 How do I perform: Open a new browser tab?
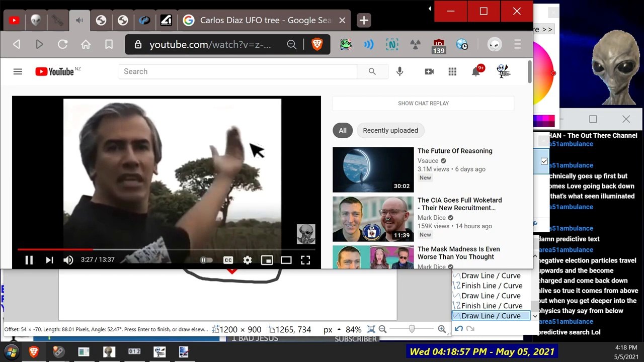(364, 21)
